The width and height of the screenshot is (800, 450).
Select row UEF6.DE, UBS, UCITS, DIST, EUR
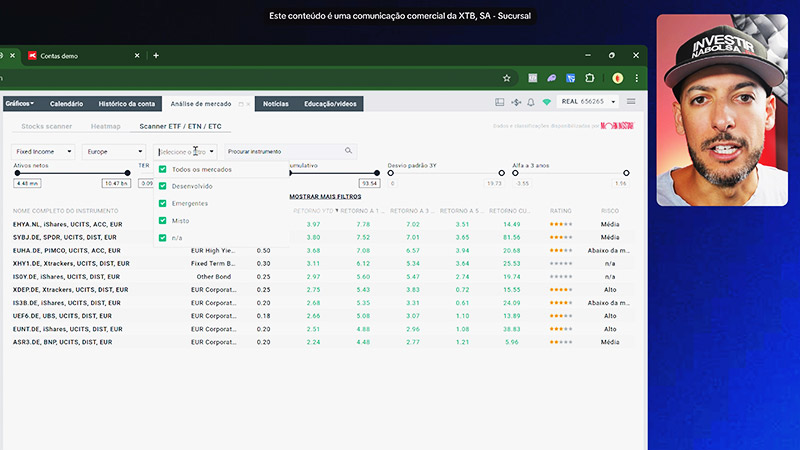[323, 316]
